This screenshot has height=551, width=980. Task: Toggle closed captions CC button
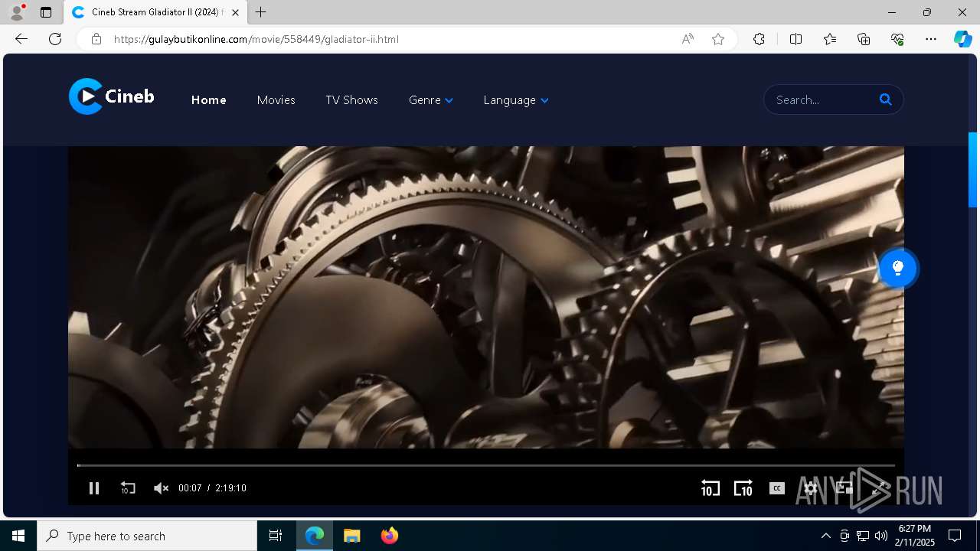pyautogui.click(x=777, y=488)
